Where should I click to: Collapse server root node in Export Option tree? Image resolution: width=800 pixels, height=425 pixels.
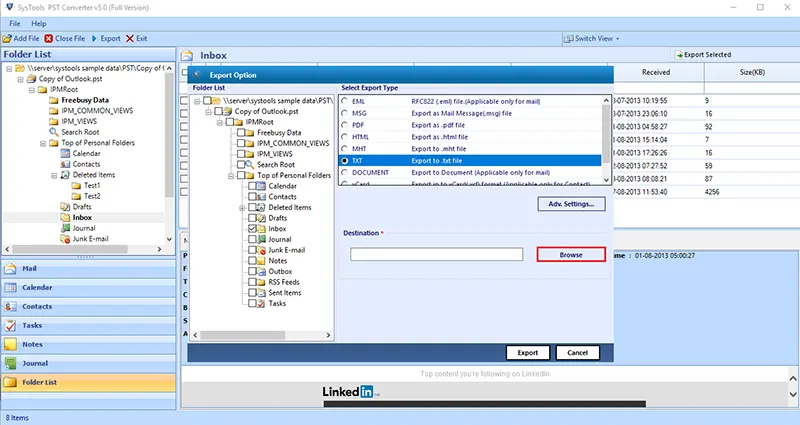[x=197, y=101]
